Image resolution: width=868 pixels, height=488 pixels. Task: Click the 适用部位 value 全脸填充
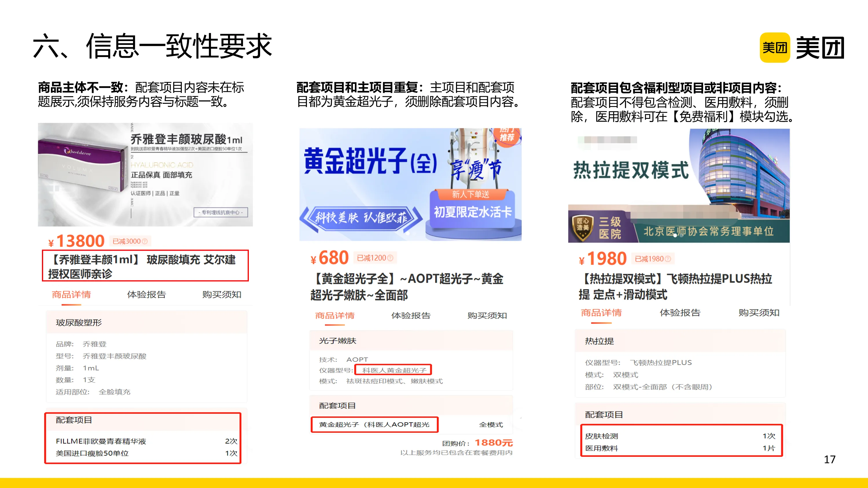pyautogui.click(x=114, y=392)
